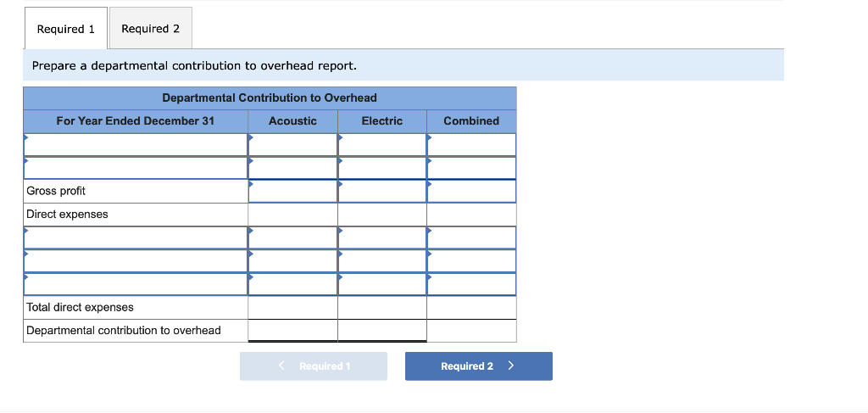Switch to the Required 2 tab

coord(151,28)
